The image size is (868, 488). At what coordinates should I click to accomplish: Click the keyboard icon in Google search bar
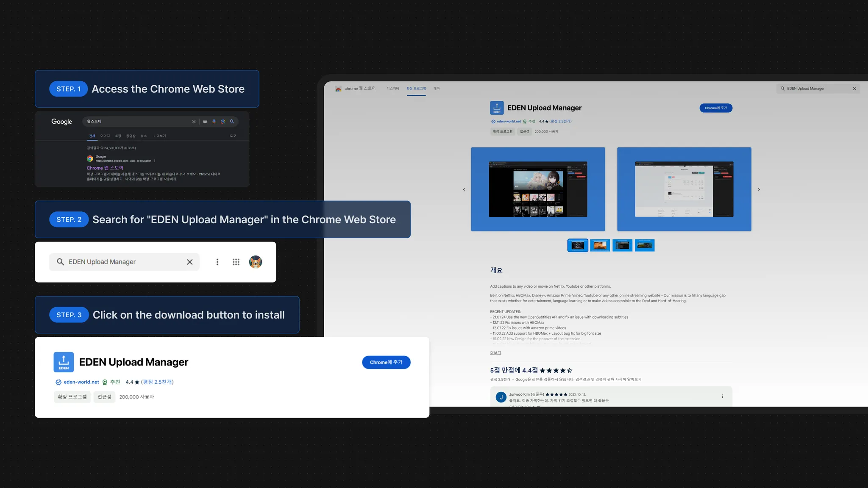[x=205, y=122]
